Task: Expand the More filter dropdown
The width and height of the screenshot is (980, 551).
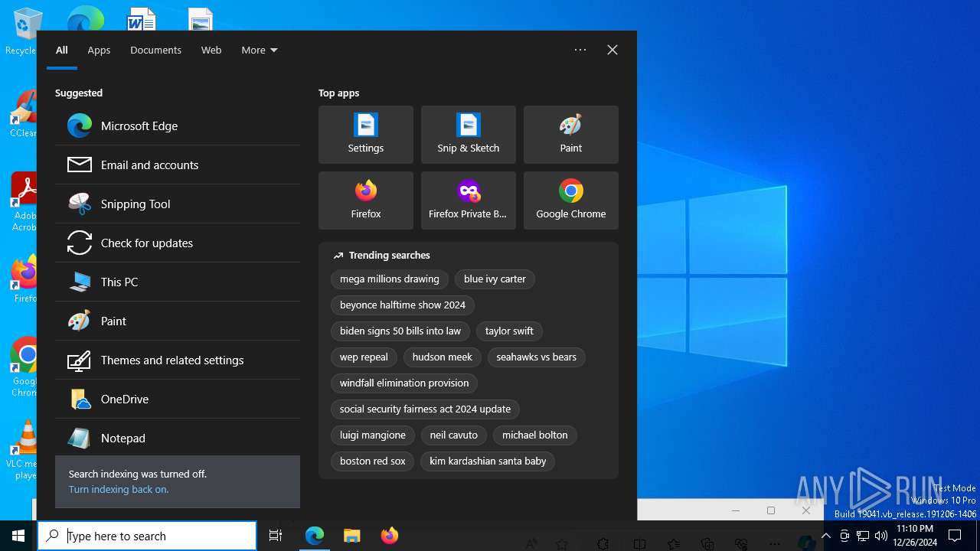Action: pos(260,51)
